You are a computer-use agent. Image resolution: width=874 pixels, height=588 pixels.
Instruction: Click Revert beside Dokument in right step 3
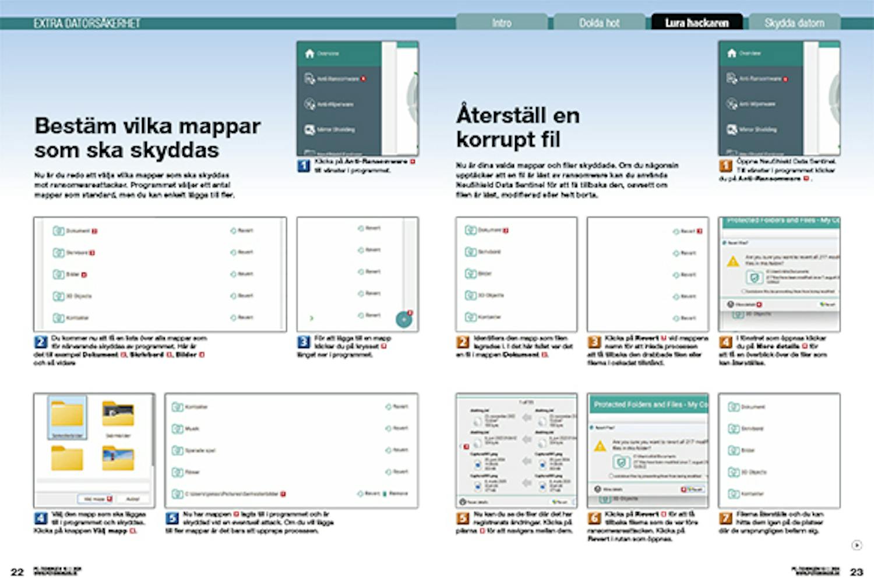pos(686,231)
